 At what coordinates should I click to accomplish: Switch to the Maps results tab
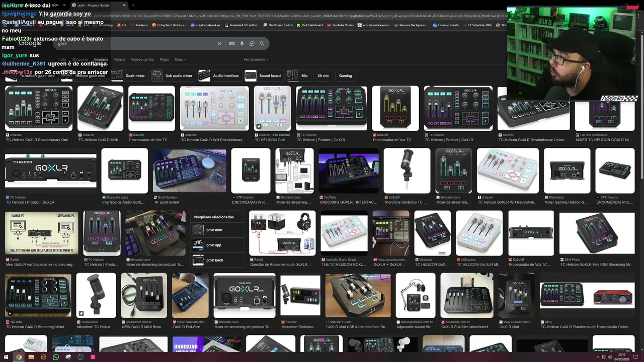click(x=165, y=59)
